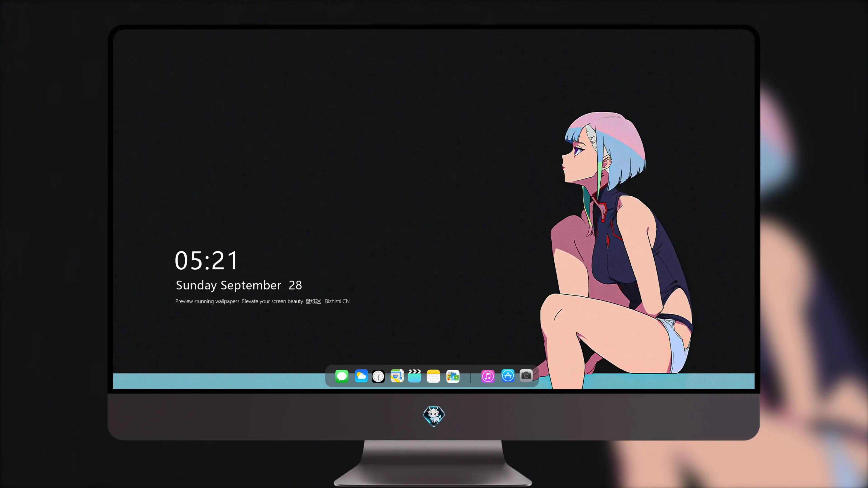The height and width of the screenshot is (488, 868).
Task: Open the photo collage app icon in dock
Action: pyautogui.click(x=453, y=376)
